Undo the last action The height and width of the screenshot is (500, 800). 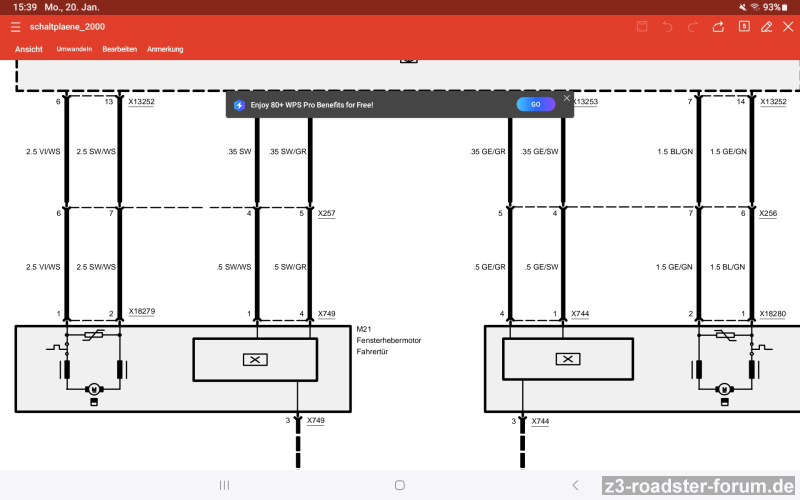tap(667, 27)
